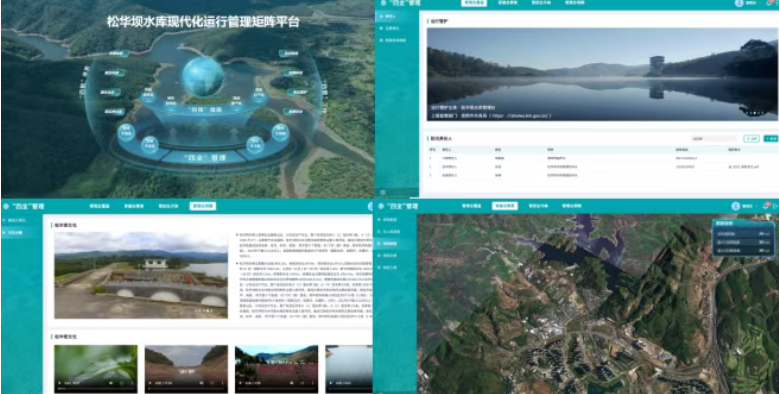The height and width of the screenshot is (394, 779).
Task: Select the second sidebar item in 运行管护 window
Action: pyautogui.click(x=397, y=28)
